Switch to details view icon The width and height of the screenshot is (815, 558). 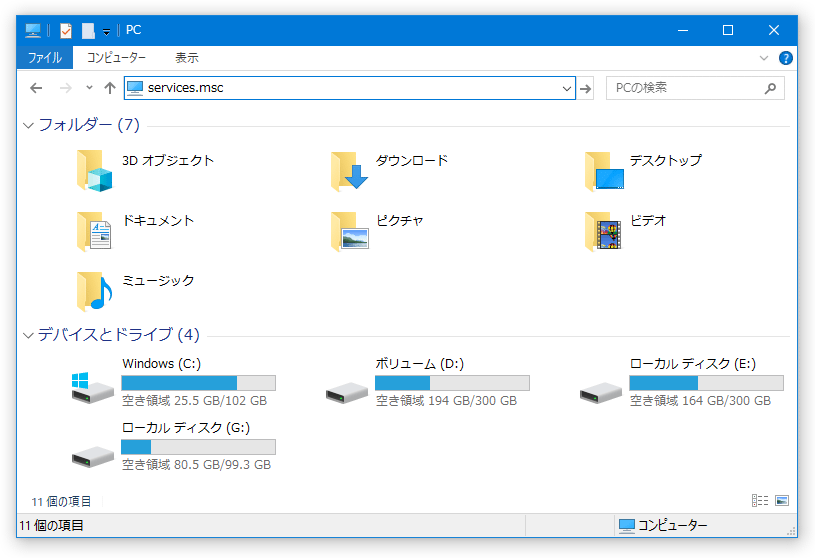[x=760, y=500]
